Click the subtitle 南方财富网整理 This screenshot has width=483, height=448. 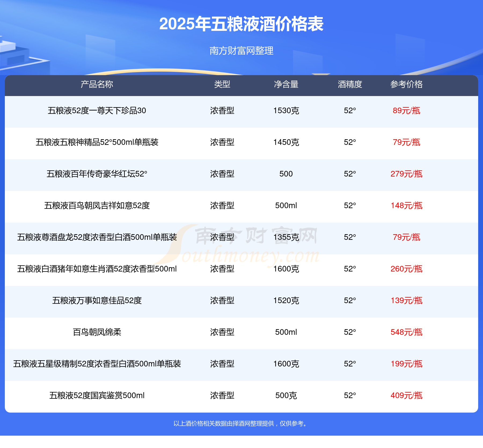click(241, 50)
